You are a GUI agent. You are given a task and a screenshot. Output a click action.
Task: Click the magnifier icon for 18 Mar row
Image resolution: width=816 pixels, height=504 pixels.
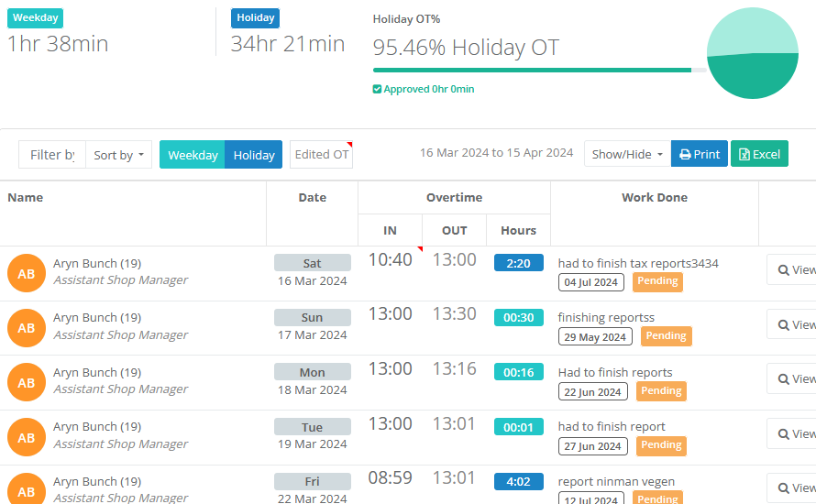pos(784,379)
